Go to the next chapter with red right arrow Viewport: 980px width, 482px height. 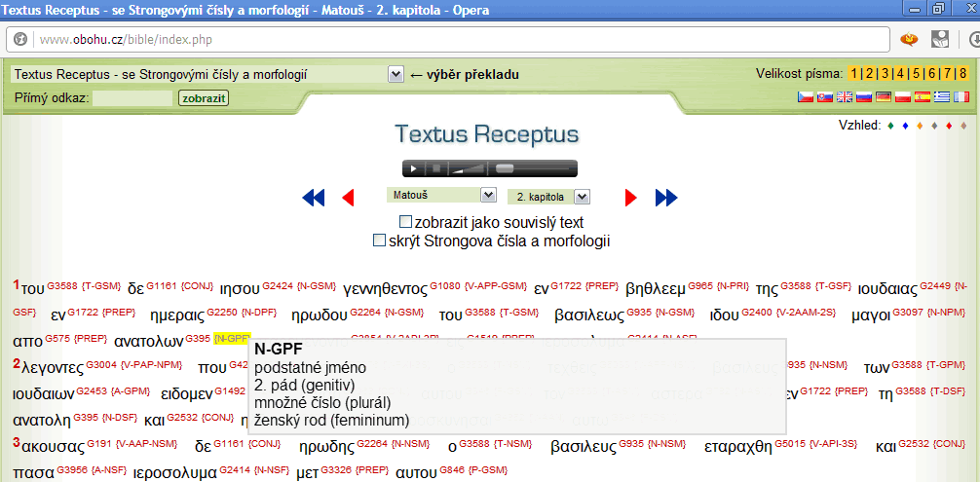[x=630, y=198]
